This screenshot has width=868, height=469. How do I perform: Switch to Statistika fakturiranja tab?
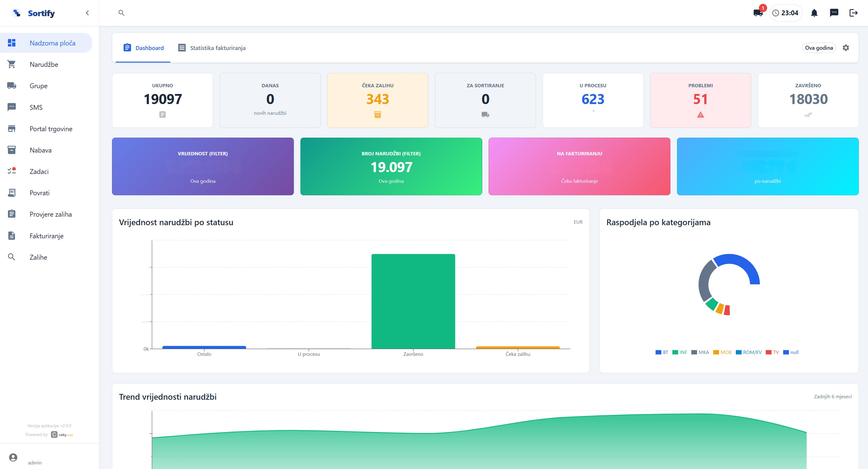(x=212, y=48)
